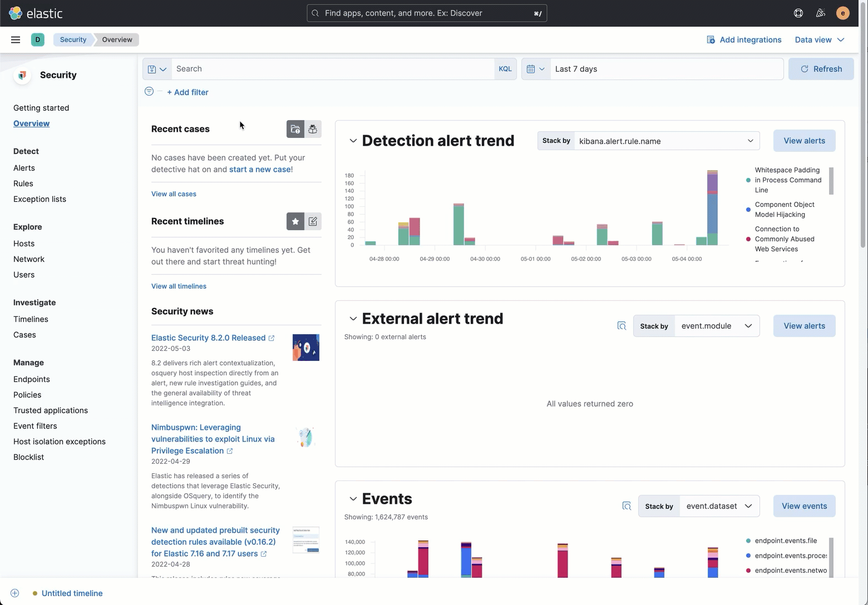
Task: Open the Data view dropdown
Action: click(x=820, y=39)
